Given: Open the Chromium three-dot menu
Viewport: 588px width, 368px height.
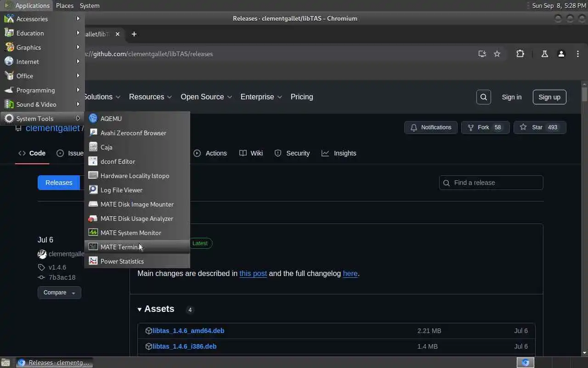Looking at the screenshot, I should click(578, 54).
